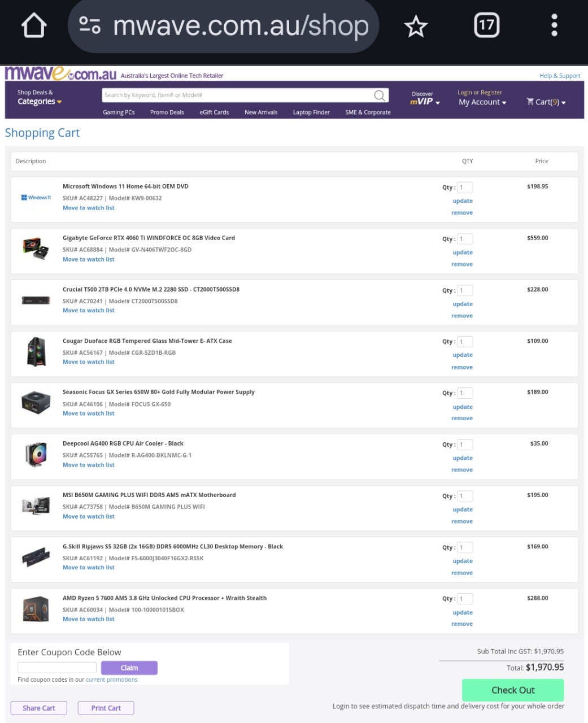Viewport: 588px width, 723px height.
Task: Click the MSI B650M motherboard thumbnail
Action: (36, 506)
